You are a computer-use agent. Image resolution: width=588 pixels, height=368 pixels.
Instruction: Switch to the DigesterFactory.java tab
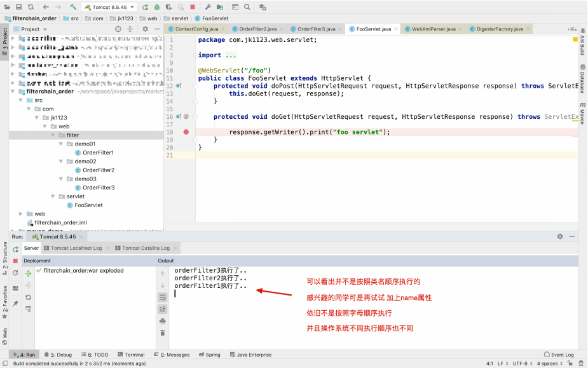(500, 29)
